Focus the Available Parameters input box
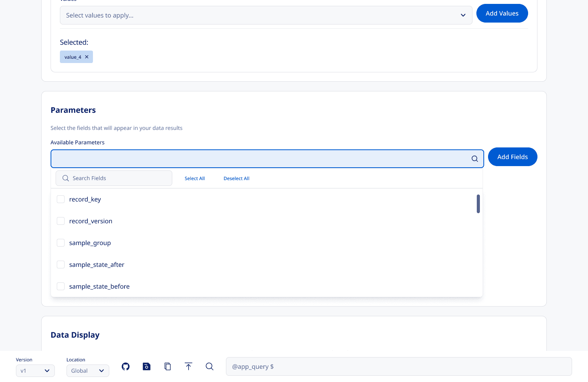Screen dimensions: 588x382 [267, 159]
